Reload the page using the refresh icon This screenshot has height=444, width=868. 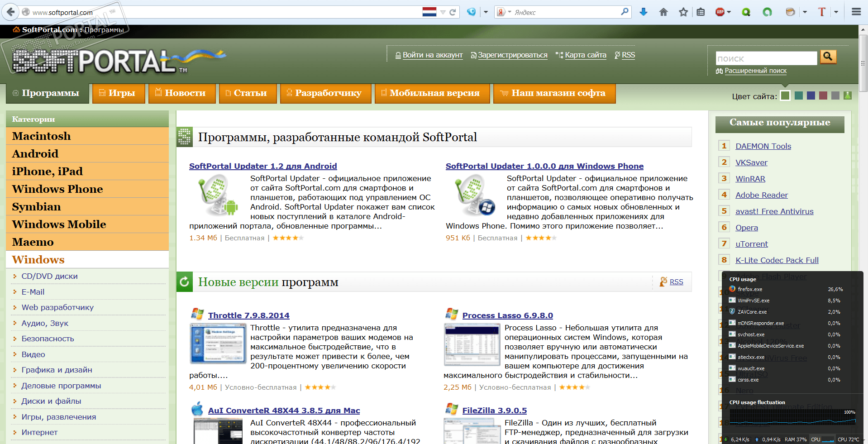453,12
